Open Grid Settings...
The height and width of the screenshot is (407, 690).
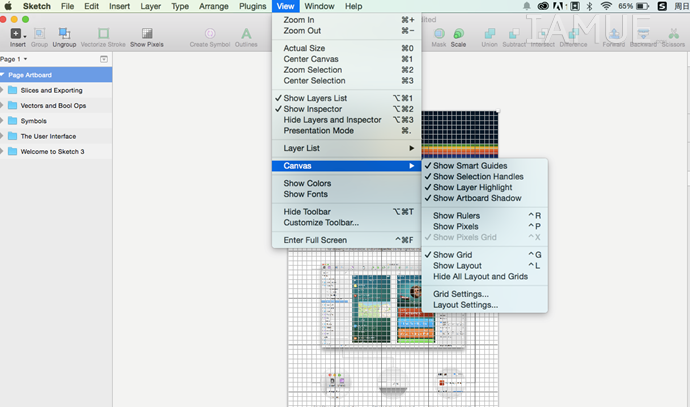coord(484,294)
